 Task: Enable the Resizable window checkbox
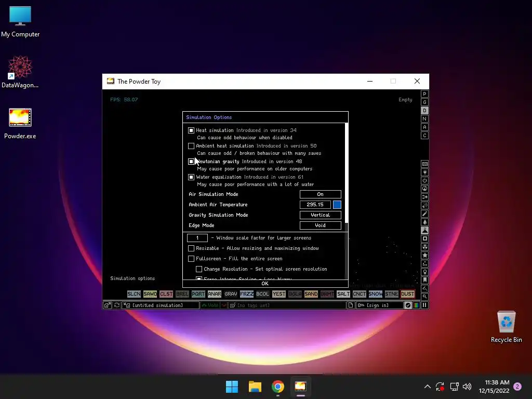point(191,248)
